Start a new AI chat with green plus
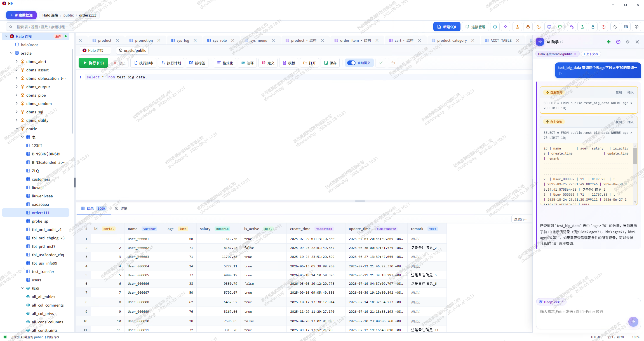Viewport: 644px width, 341px height. pyautogui.click(x=608, y=42)
